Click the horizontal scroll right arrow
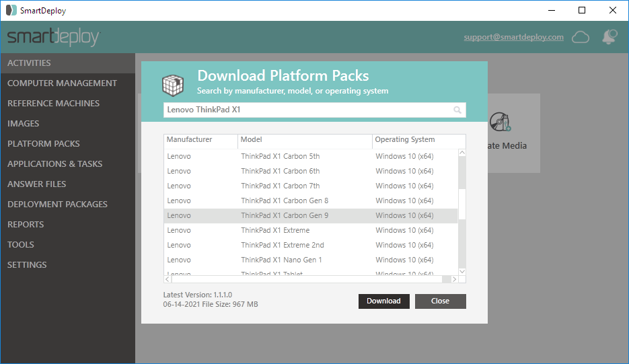The width and height of the screenshot is (629, 364). click(x=454, y=279)
